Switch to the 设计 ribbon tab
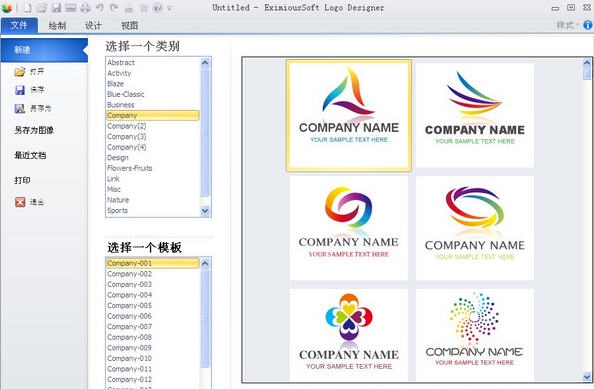Viewport: 594px width, 389px height. 93,25
